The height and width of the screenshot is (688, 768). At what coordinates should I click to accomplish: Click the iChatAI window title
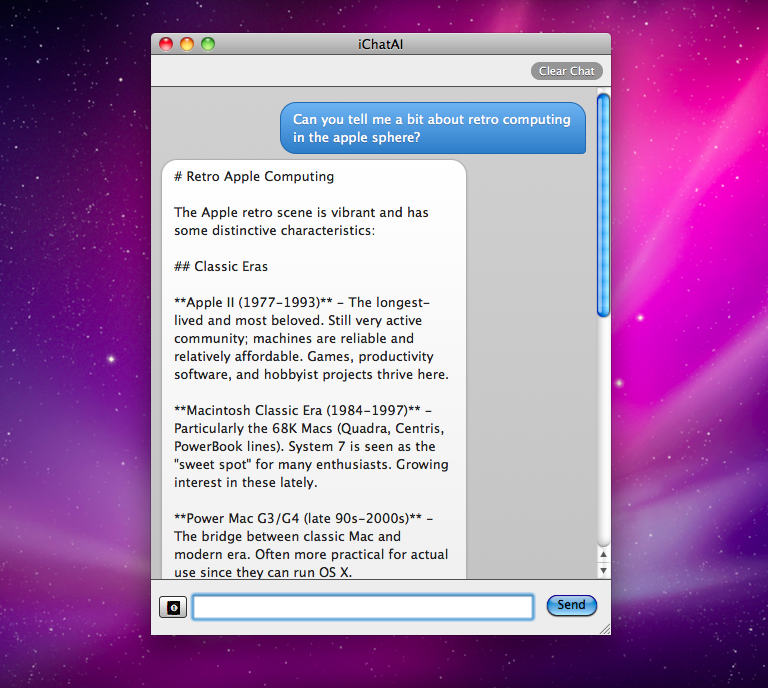[381, 45]
